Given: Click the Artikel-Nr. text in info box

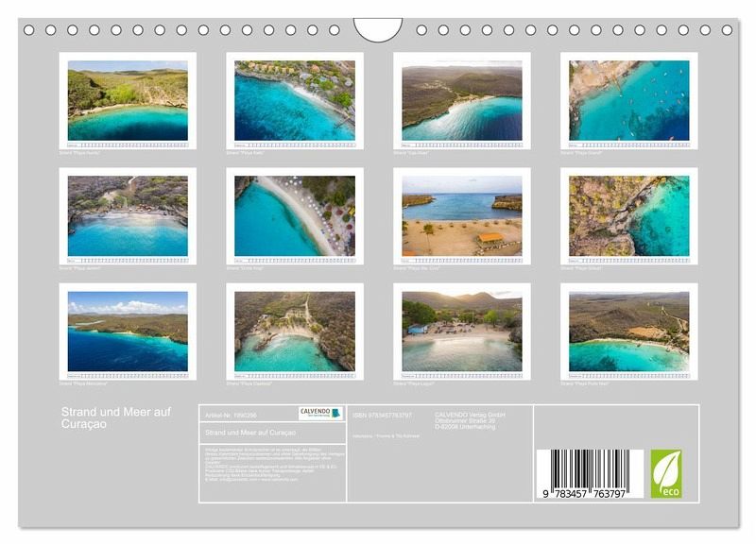Looking at the screenshot, I should point(225,415).
